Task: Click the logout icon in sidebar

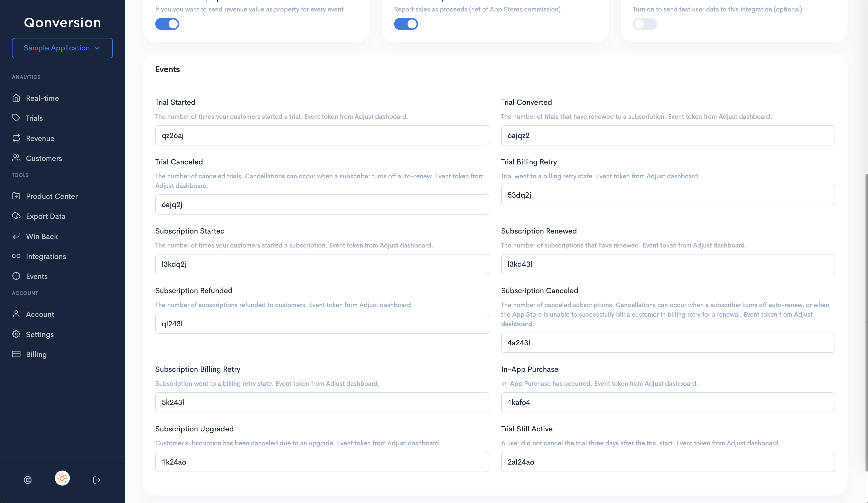Action: (97, 480)
